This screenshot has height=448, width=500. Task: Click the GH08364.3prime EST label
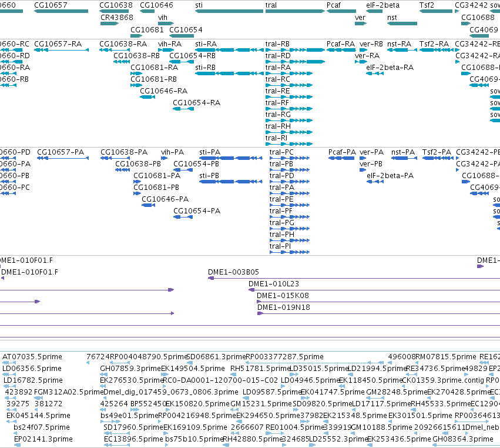(463, 439)
